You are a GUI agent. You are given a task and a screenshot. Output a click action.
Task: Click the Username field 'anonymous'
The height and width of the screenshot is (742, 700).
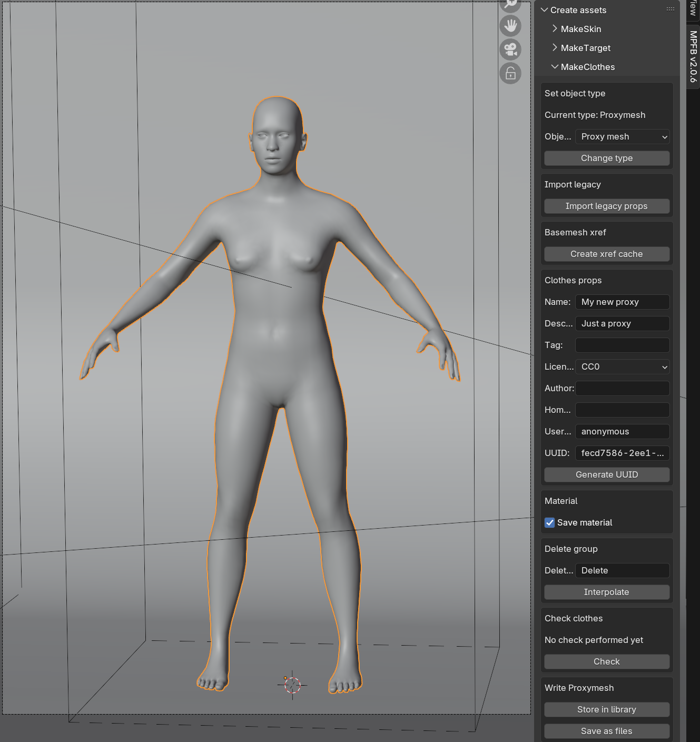click(623, 431)
